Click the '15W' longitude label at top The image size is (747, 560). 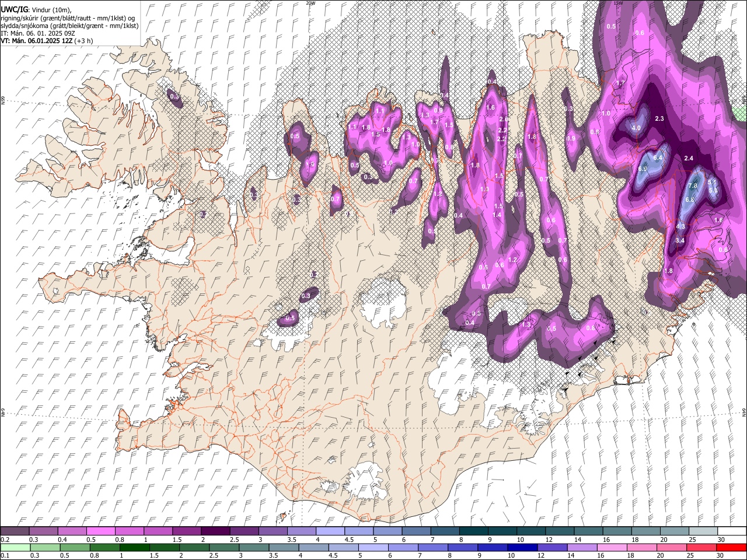619,3
